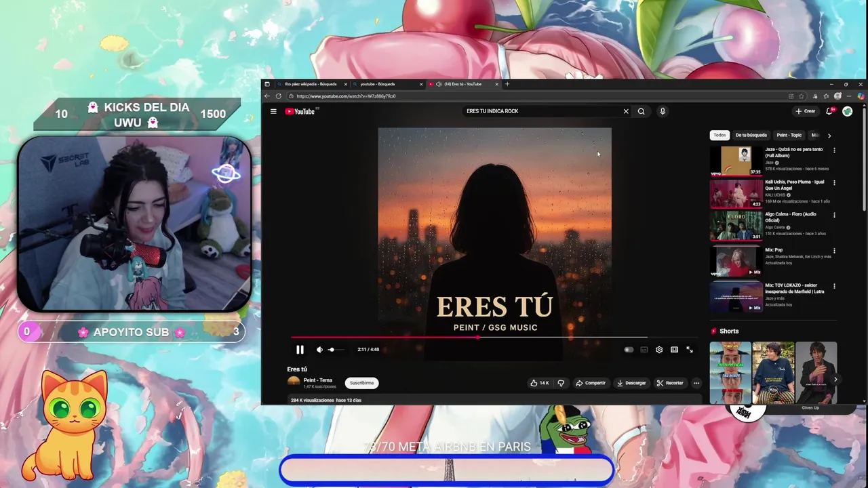The image size is (868, 488).
Task: Enter fullscreen in the video player
Action: tap(690, 350)
